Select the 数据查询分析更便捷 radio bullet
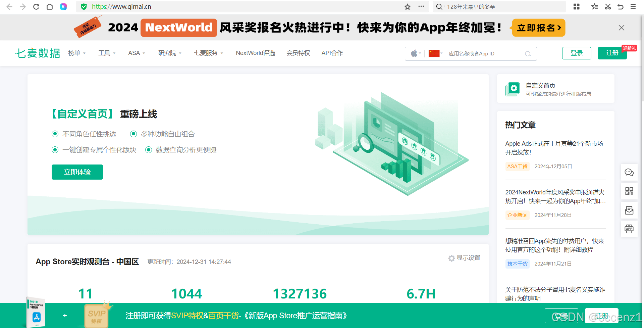 pyautogui.click(x=149, y=150)
